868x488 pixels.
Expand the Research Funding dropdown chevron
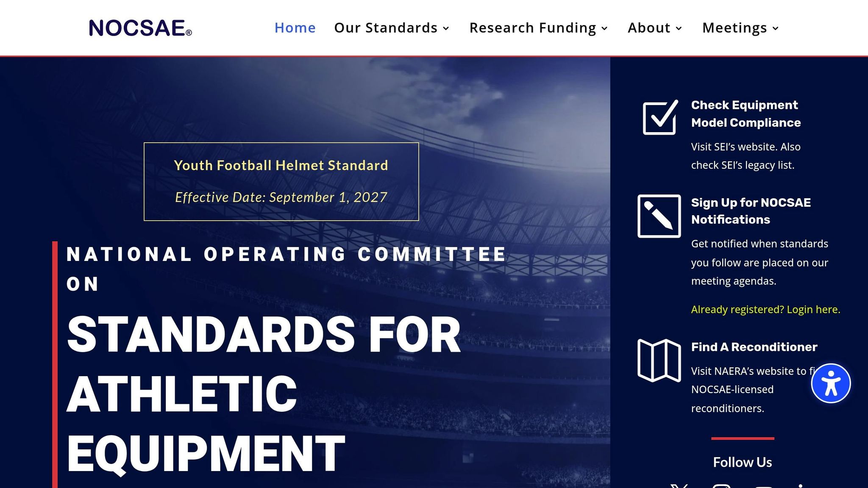tap(605, 28)
